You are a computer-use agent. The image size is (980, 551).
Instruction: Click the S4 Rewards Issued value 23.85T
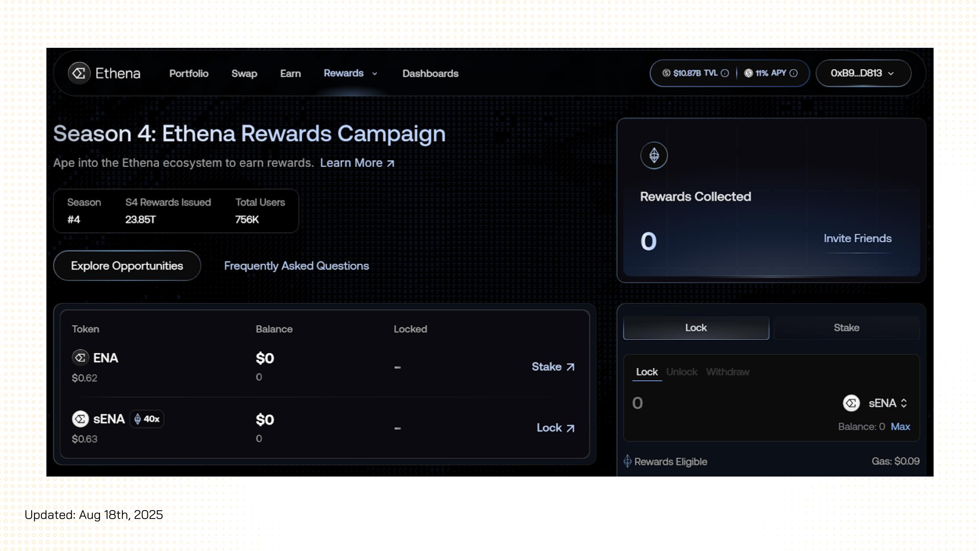tap(140, 219)
